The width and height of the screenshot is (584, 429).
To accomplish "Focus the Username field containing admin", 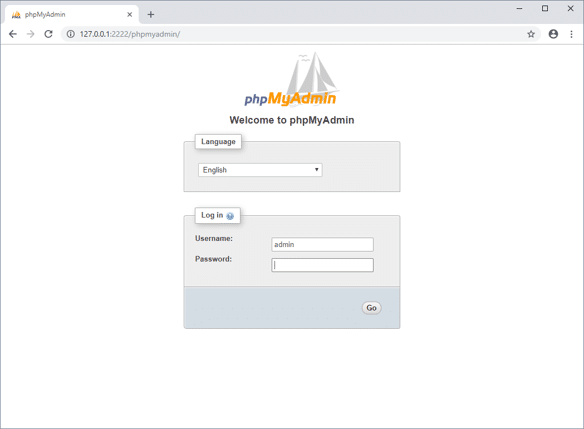I will (x=322, y=244).
